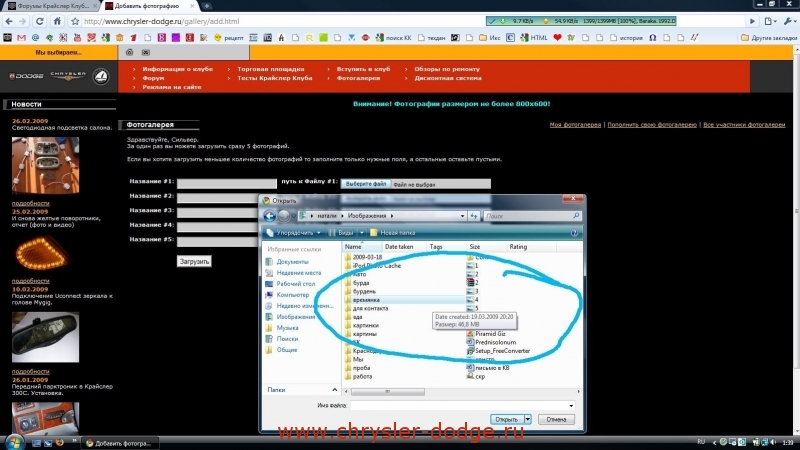Open the LED interior lighting news thumbnail
The image size is (800, 450).
(45, 165)
